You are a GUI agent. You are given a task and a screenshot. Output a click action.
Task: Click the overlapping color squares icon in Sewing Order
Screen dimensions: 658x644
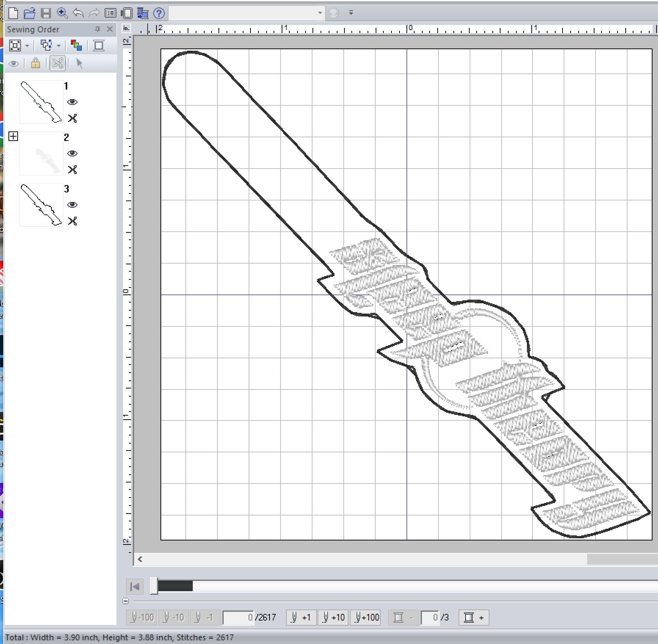coord(76,46)
